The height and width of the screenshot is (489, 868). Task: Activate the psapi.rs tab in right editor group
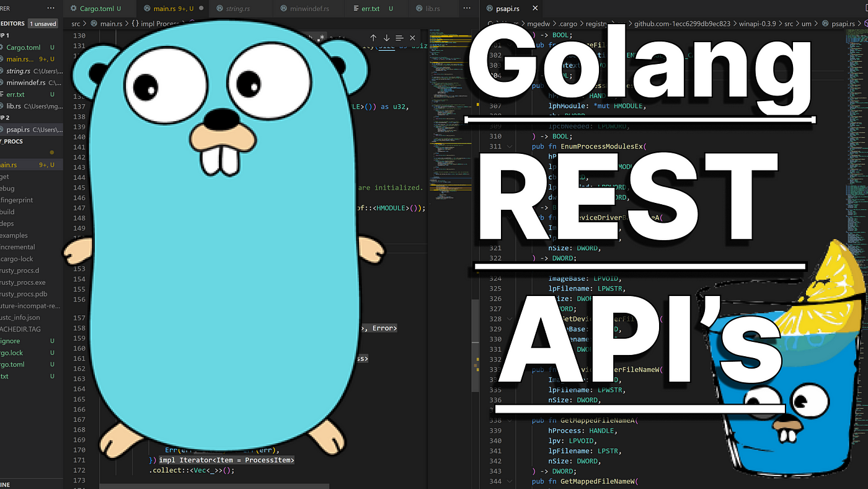511,9
